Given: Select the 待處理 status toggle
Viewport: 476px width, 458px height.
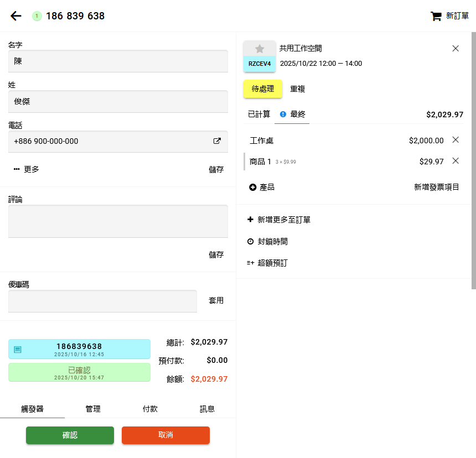Looking at the screenshot, I should [x=262, y=89].
